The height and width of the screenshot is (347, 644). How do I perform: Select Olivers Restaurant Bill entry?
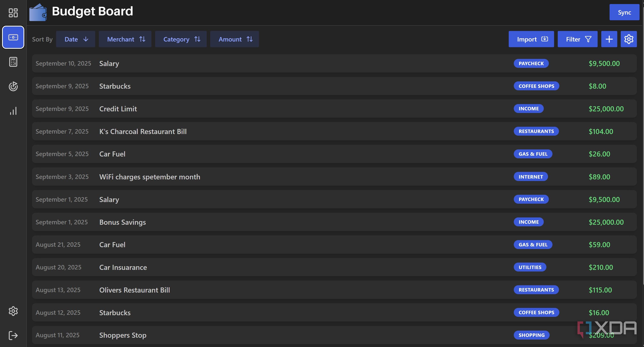[x=134, y=290]
